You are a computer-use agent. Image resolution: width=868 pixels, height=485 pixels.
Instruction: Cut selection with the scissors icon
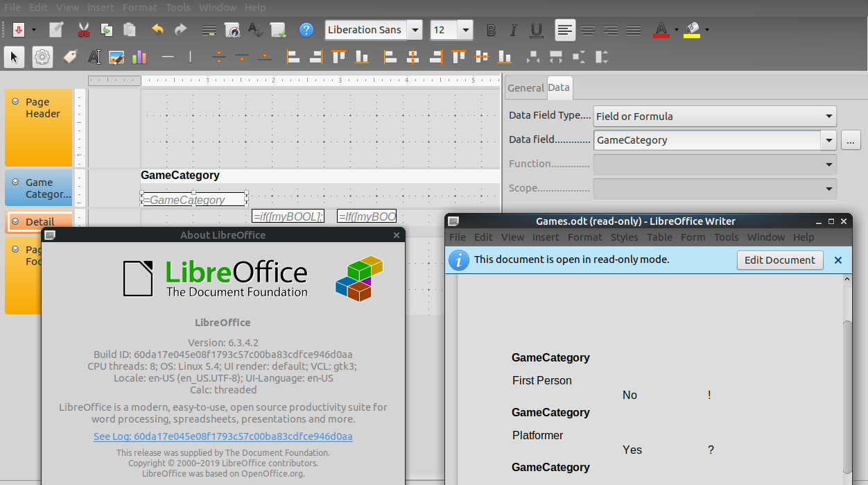(x=83, y=30)
